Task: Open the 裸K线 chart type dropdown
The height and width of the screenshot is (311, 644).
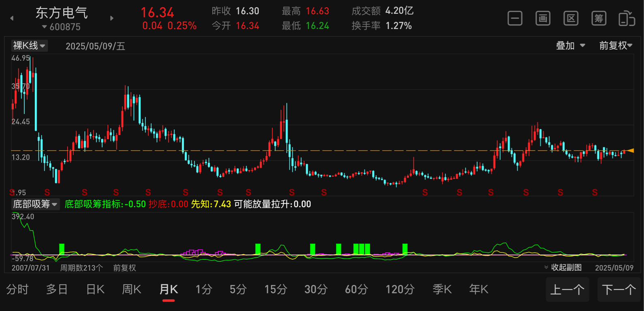Action: 29,46
